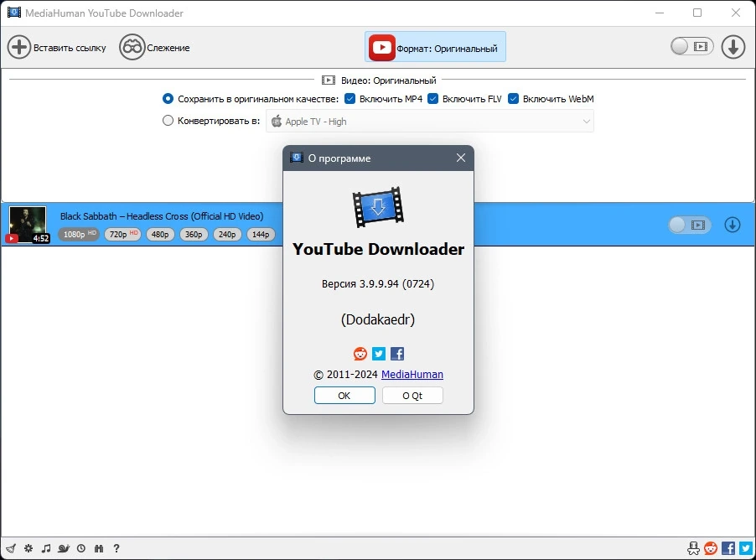Viewport: 756px width, 560px height.
Task: Click the О Qt button
Action: point(412,396)
